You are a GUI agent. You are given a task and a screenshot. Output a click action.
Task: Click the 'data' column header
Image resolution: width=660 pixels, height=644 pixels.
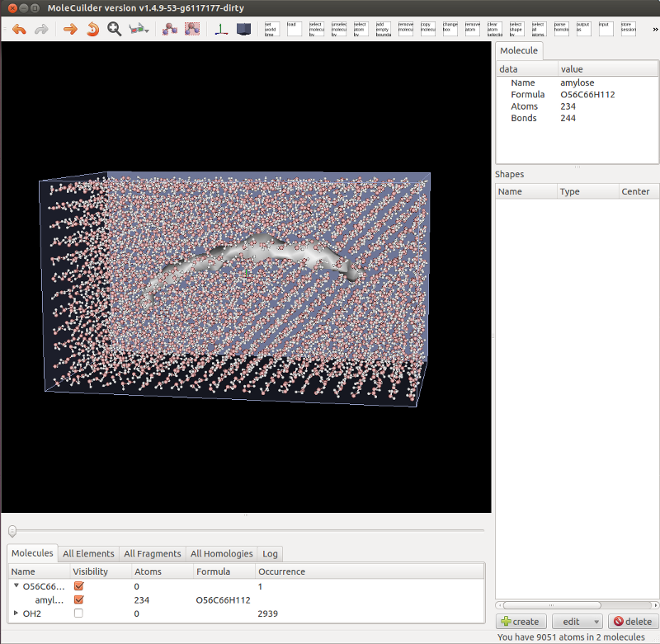527,69
